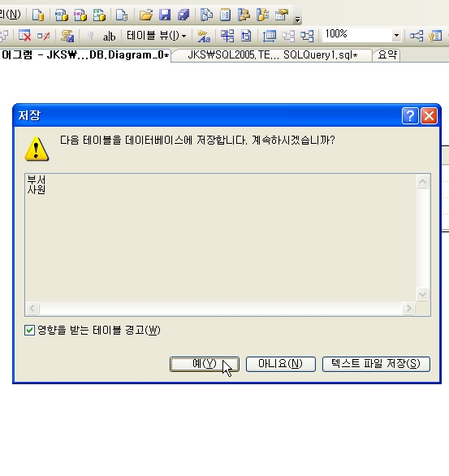Switch to the 요약 tab

click(x=387, y=55)
